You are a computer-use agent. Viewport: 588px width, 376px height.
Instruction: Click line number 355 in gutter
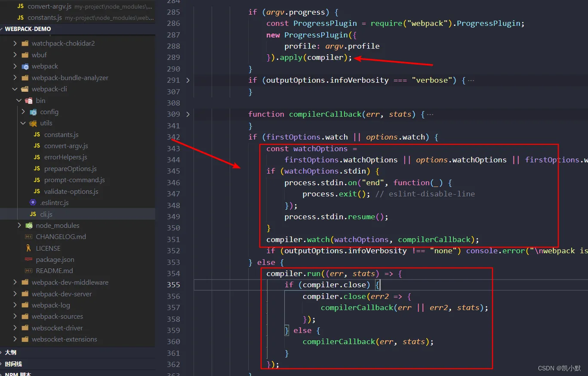pos(173,285)
